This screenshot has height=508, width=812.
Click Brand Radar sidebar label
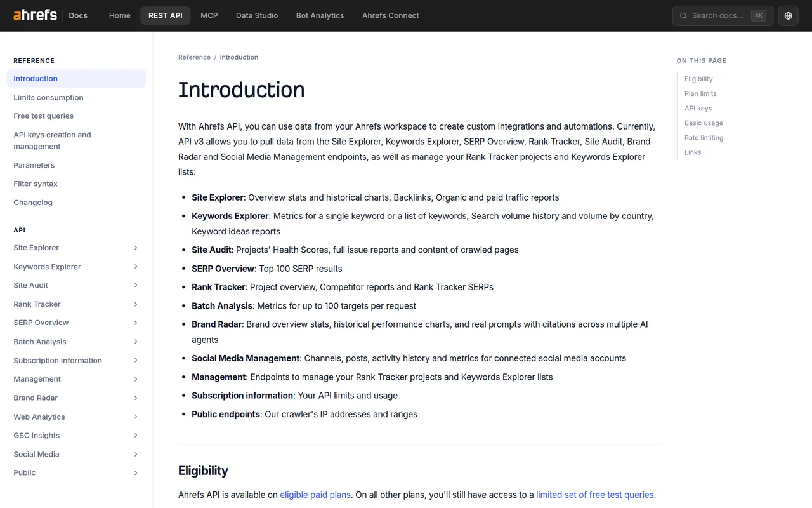pos(36,398)
